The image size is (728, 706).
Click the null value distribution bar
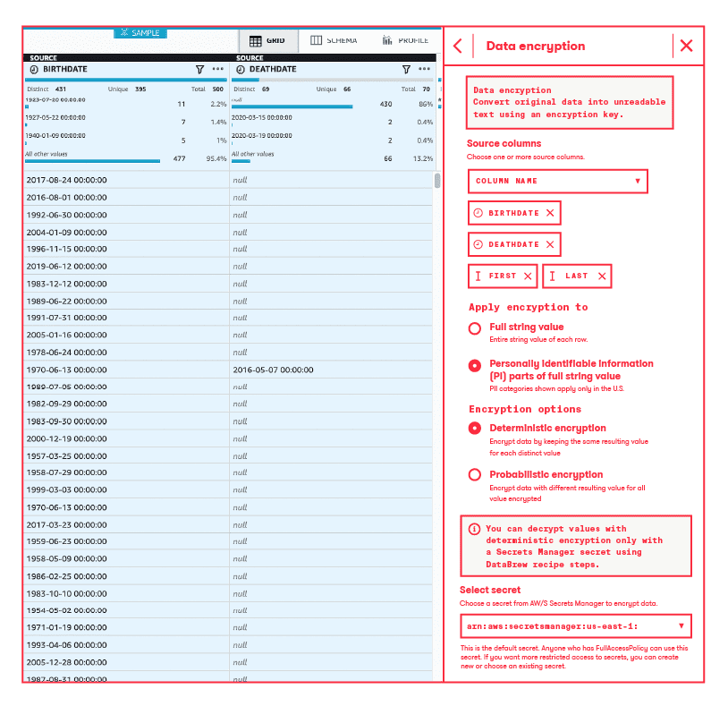pyautogui.click(x=292, y=106)
